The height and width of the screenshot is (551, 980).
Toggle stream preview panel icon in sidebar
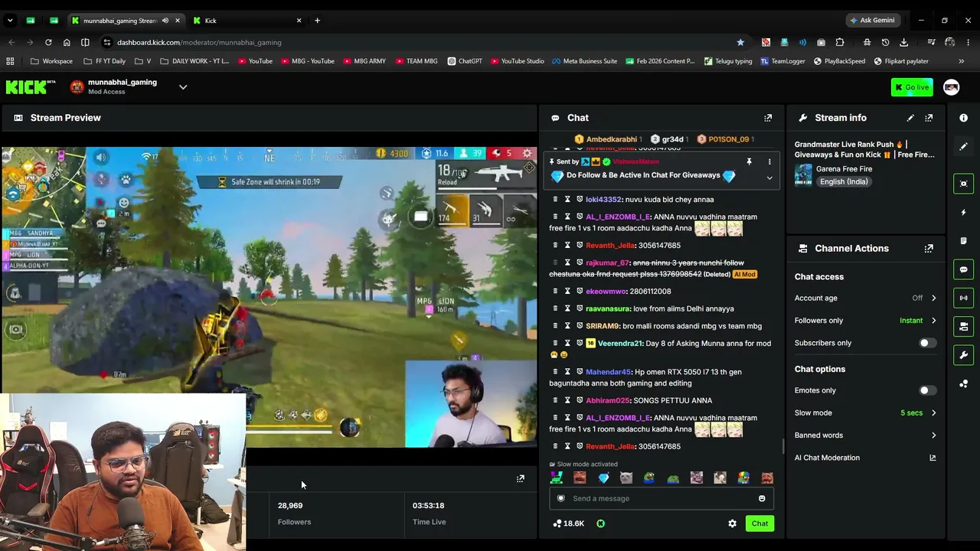pyautogui.click(x=963, y=184)
